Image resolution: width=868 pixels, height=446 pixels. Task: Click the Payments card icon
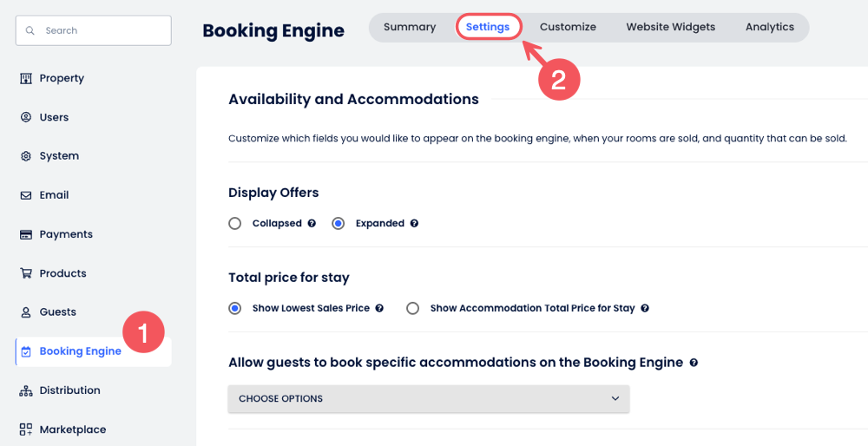point(26,234)
